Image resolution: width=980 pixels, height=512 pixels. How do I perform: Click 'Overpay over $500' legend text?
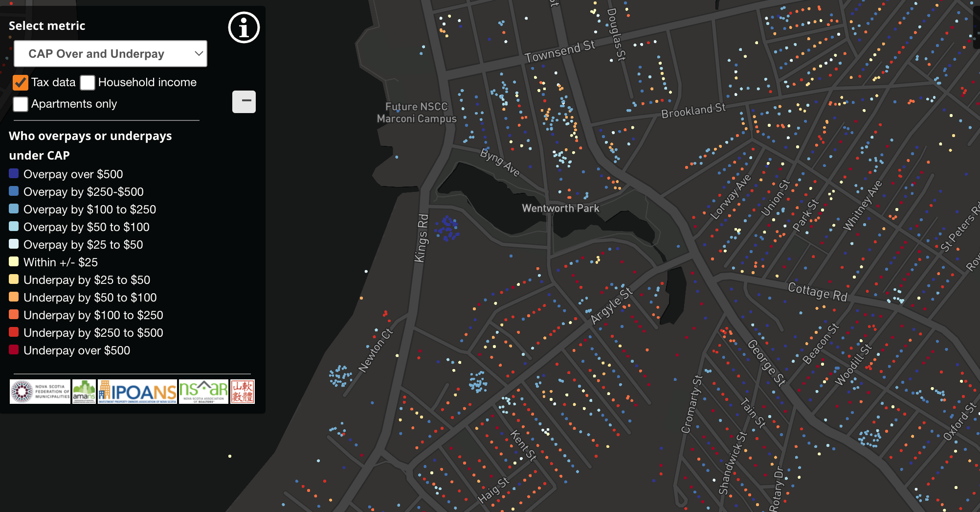pyautogui.click(x=73, y=174)
